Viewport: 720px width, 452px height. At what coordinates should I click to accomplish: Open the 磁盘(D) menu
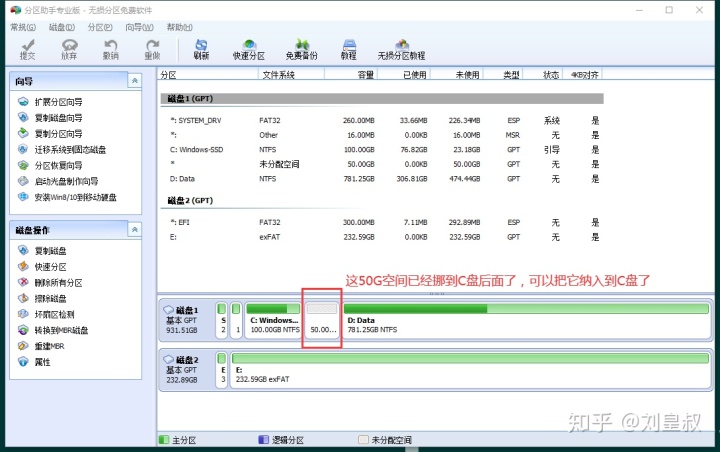pyautogui.click(x=62, y=27)
